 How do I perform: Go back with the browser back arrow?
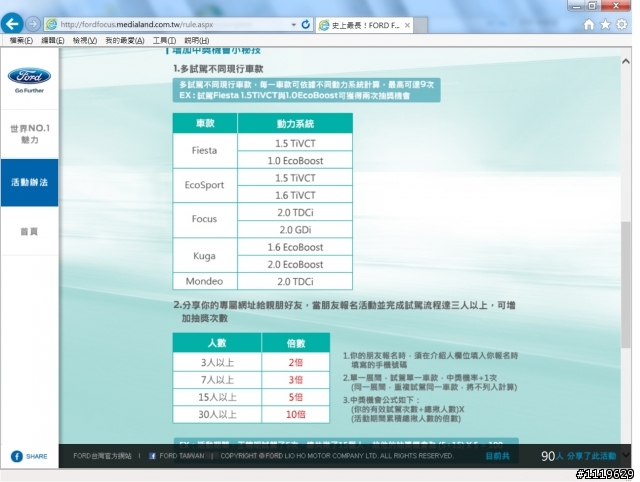(x=11, y=24)
